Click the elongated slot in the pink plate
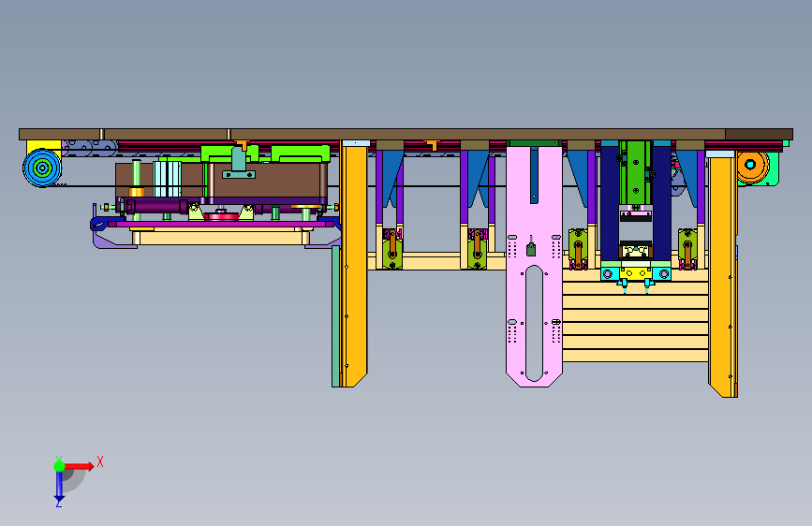Screen dimensions: 812x526 [534, 324]
